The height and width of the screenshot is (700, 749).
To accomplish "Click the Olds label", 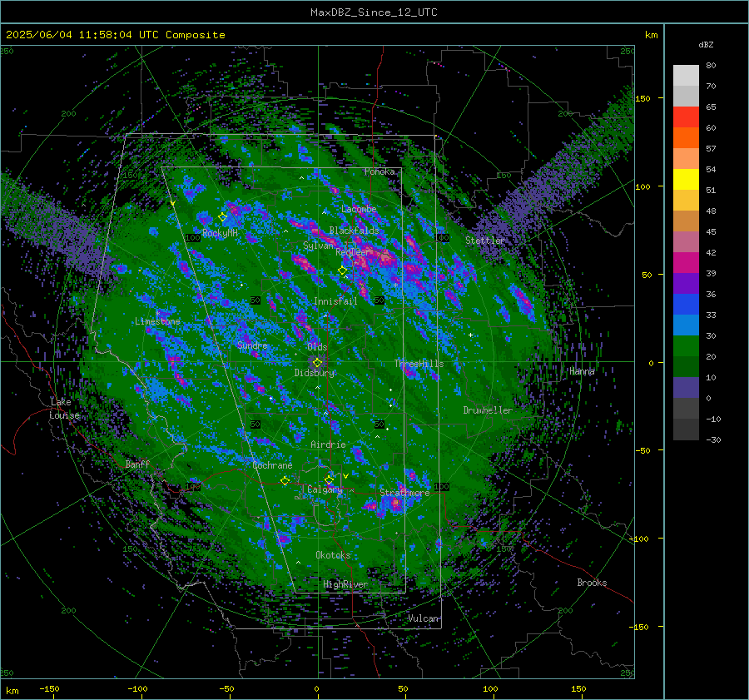I will (317, 347).
